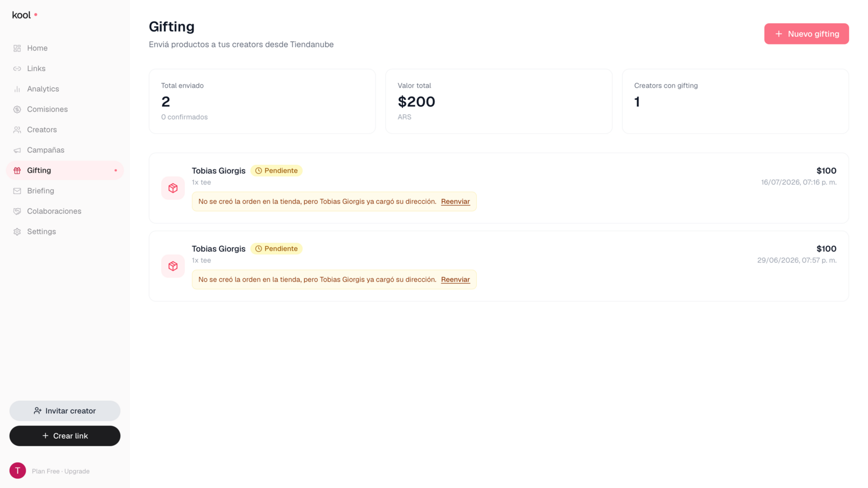Image resolution: width=868 pixels, height=488 pixels.
Task: Open the Colaboraciones menu item
Action: click(65, 211)
